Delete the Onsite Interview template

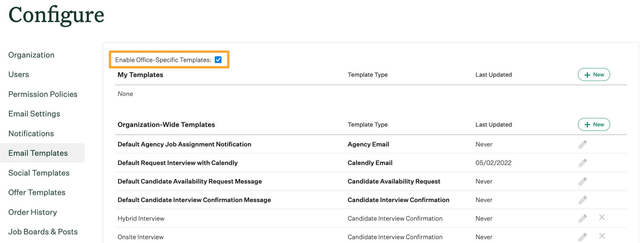[602, 236]
